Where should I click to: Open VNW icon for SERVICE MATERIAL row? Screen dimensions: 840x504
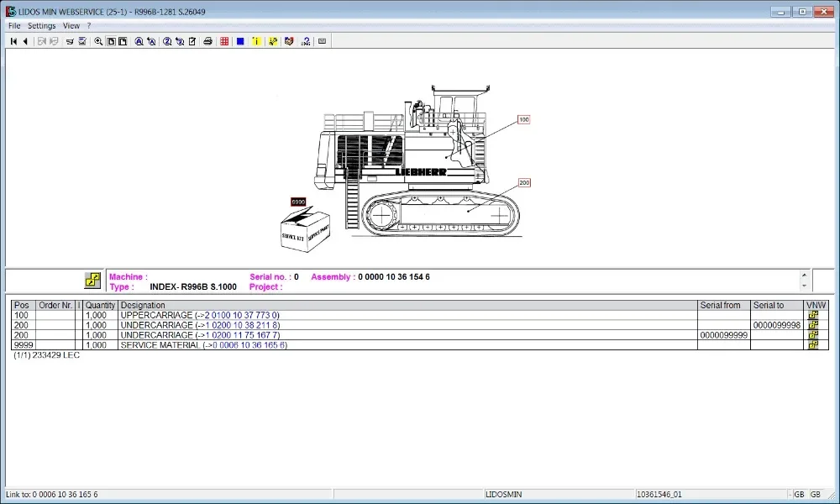[812, 345]
